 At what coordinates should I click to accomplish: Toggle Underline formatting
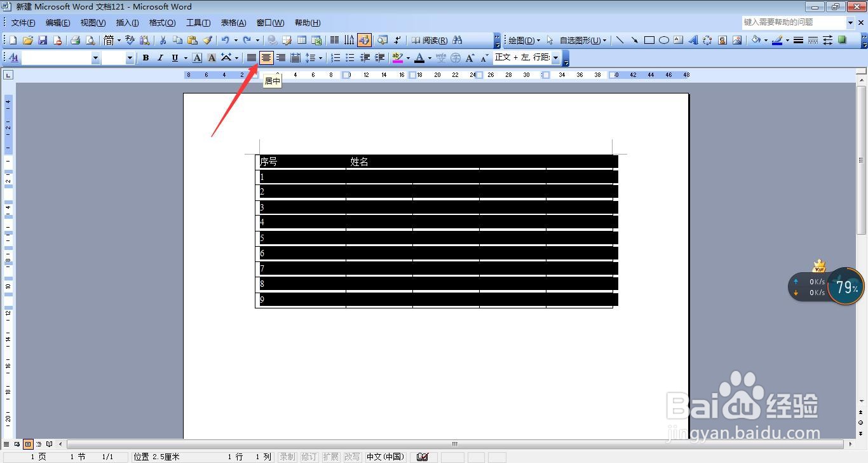(x=175, y=58)
